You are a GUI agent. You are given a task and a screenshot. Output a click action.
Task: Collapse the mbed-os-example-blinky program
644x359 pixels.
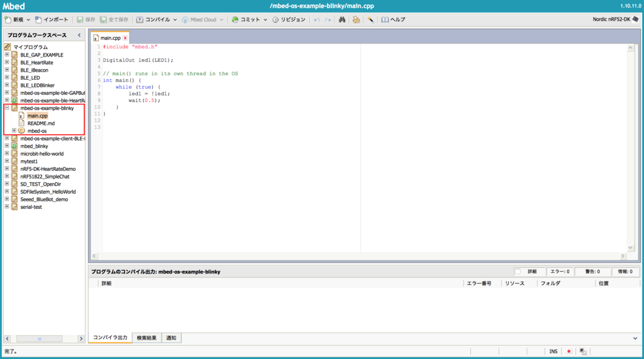(x=7, y=108)
